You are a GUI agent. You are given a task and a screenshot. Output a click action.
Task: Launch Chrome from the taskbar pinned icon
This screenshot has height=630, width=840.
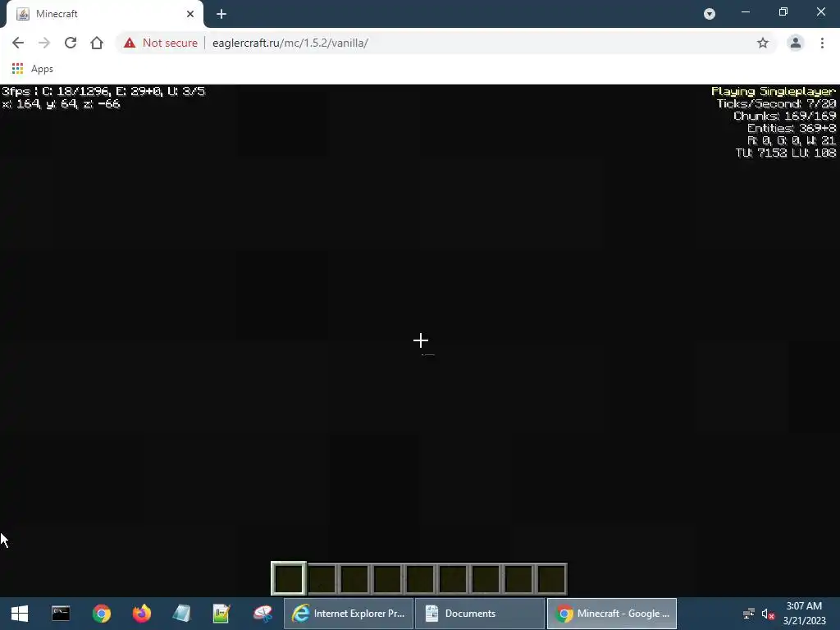101,614
